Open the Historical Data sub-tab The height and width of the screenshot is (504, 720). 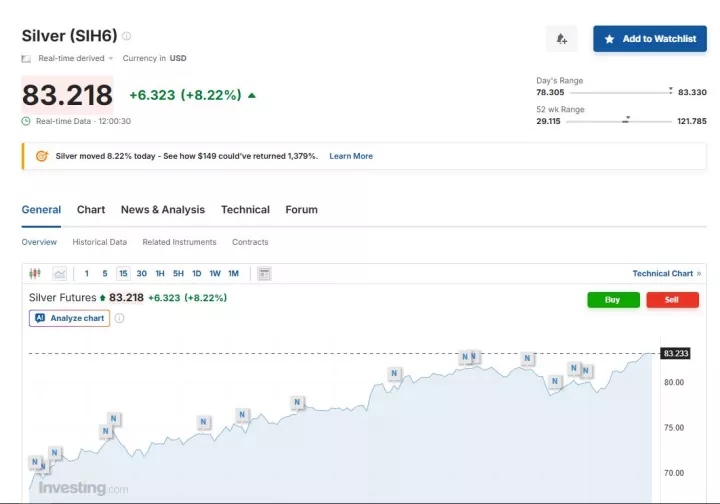click(99, 242)
